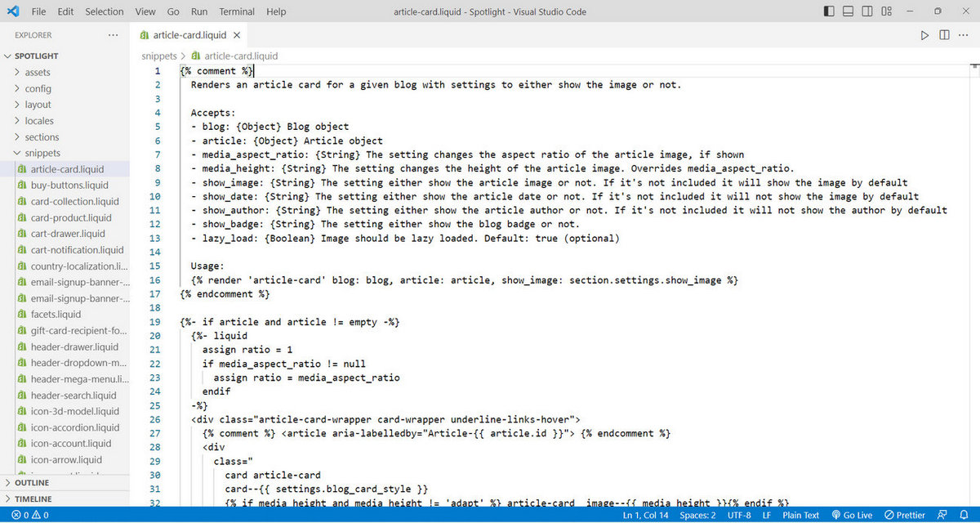
Task: Open editor more actions ellipsis menu
Action: coord(964,35)
